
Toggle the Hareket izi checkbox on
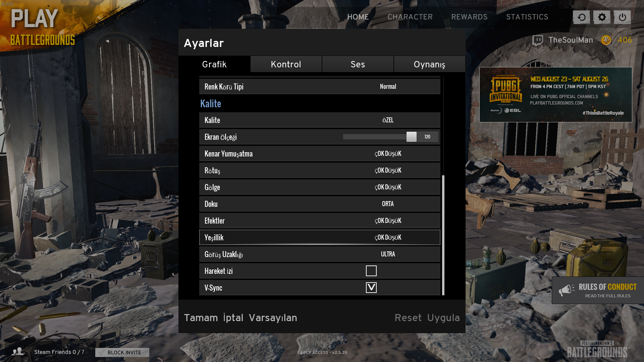tap(371, 270)
